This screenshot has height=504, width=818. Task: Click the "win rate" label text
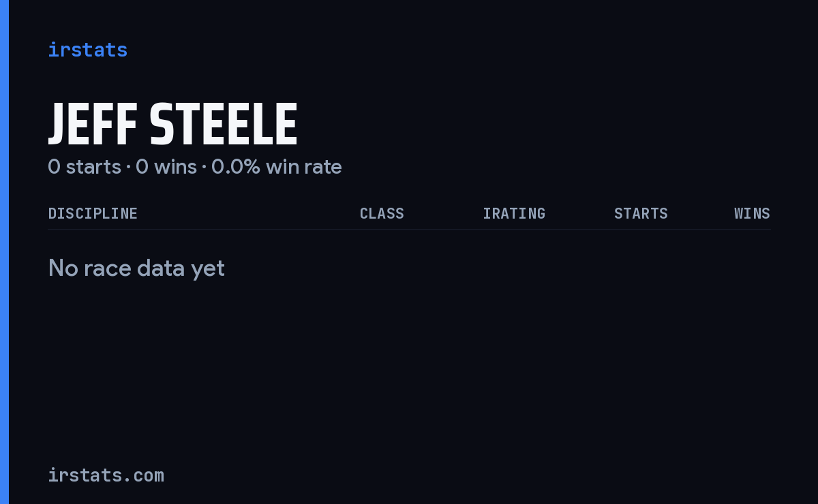(304, 167)
